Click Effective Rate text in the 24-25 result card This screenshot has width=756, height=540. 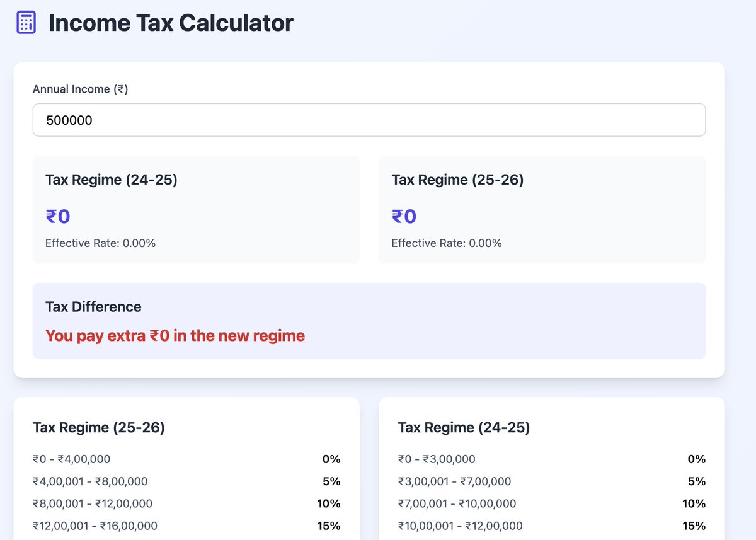point(101,243)
